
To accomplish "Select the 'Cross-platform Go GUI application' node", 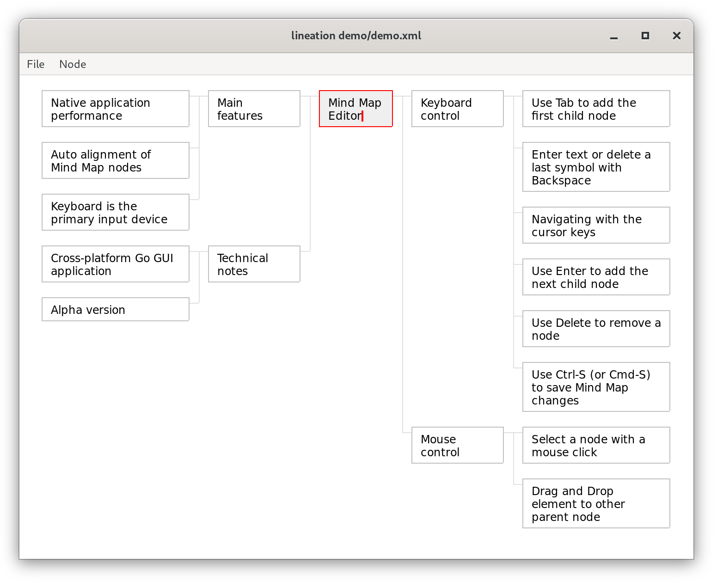I will tap(116, 264).
